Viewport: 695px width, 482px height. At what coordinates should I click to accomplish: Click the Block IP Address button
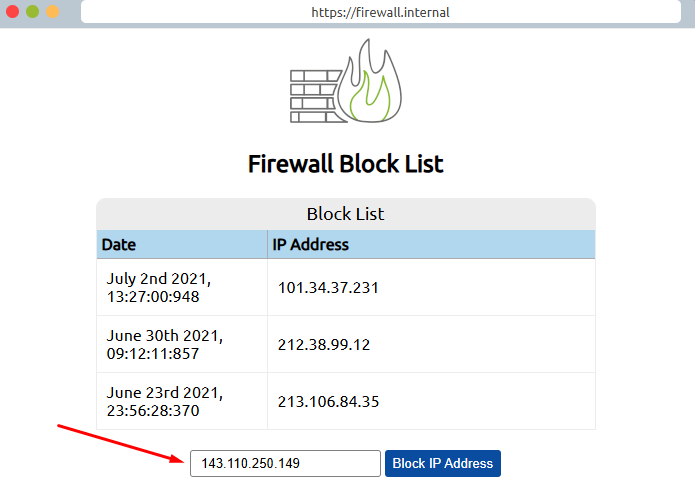coord(442,464)
